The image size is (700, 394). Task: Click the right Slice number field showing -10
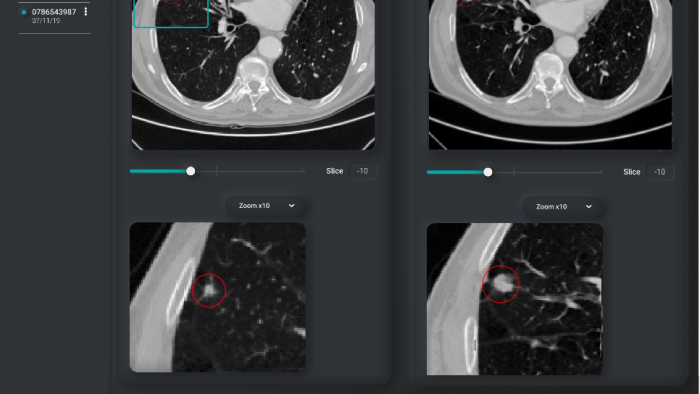(659, 172)
